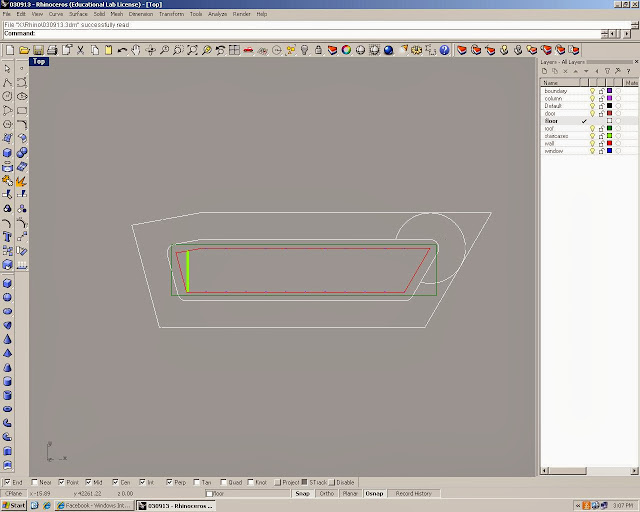Toggle Cen object snap checkbox
640x512 pixels.
pos(115,482)
